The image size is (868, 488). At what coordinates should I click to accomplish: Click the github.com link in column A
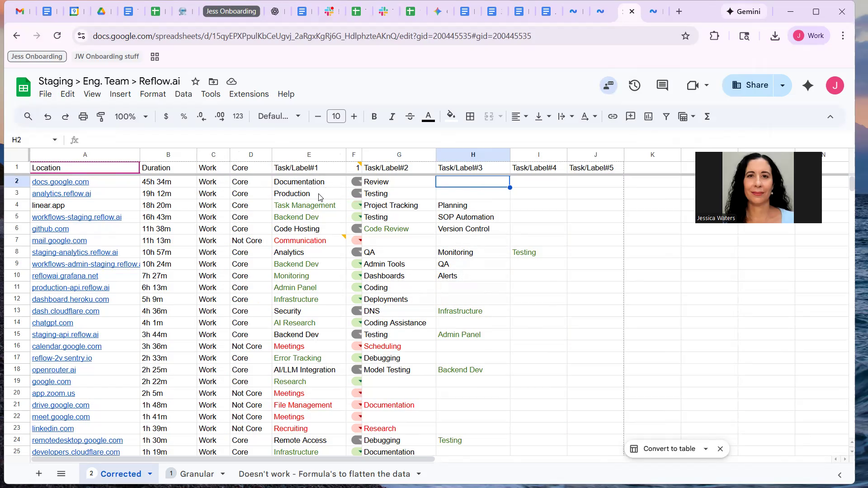click(50, 229)
